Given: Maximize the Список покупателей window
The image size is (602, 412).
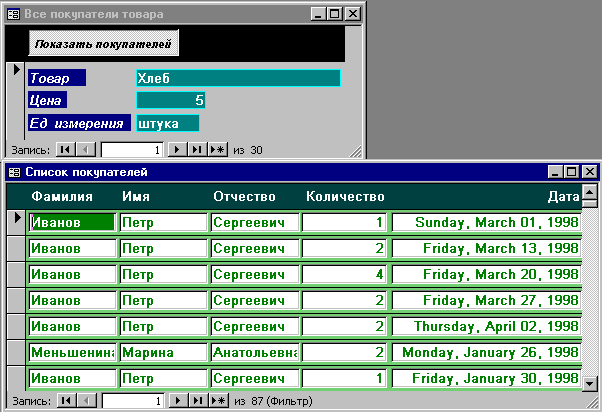Looking at the screenshot, I should coord(571,172).
